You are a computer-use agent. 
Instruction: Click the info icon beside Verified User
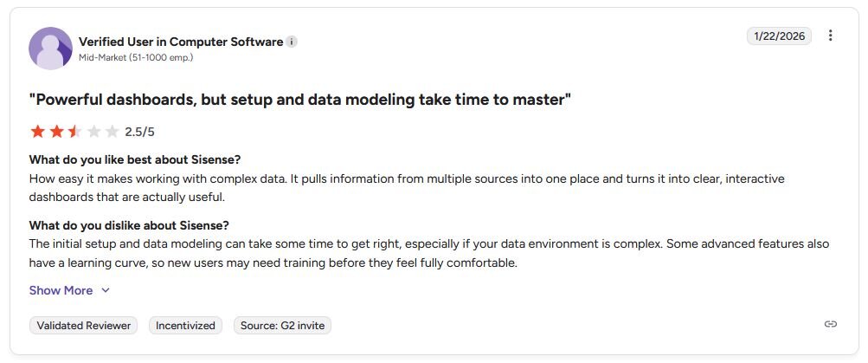coord(292,42)
